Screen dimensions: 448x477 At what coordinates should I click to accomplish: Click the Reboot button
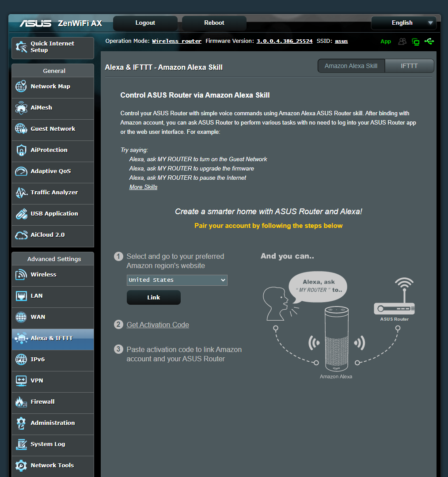click(x=214, y=23)
